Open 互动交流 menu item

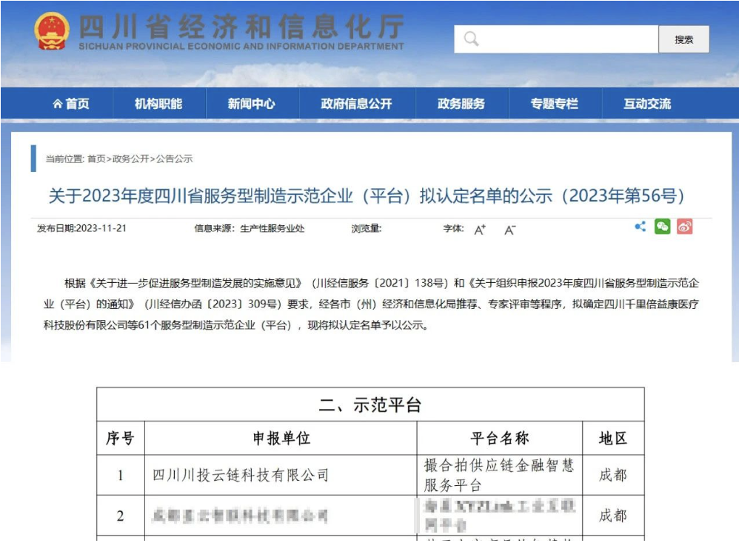647,103
